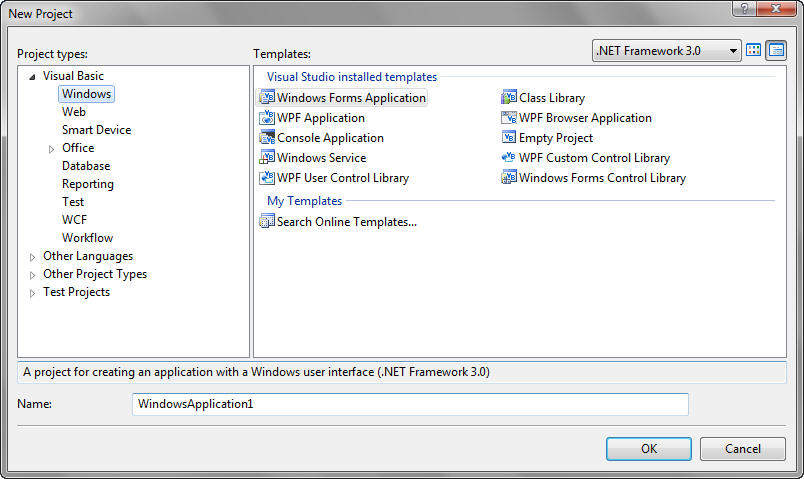Pick the Console Application template icon
The height and width of the screenshot is (479, 804).
pos(267,138)
